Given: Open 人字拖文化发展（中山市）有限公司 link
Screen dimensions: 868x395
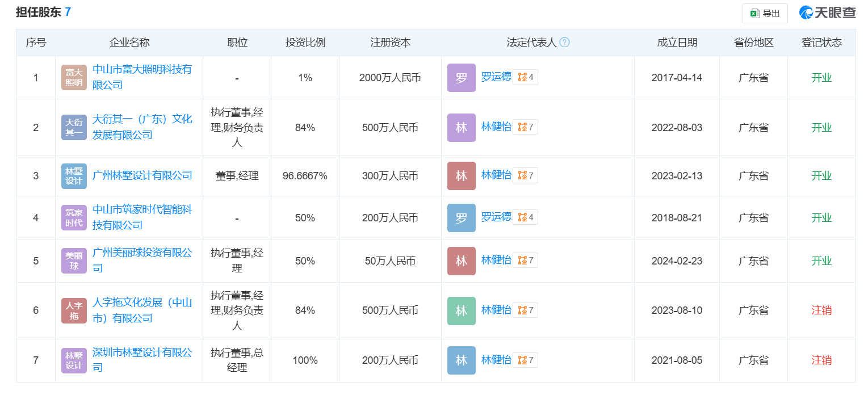Looking at the screenshot, I should tap(142, 310).
